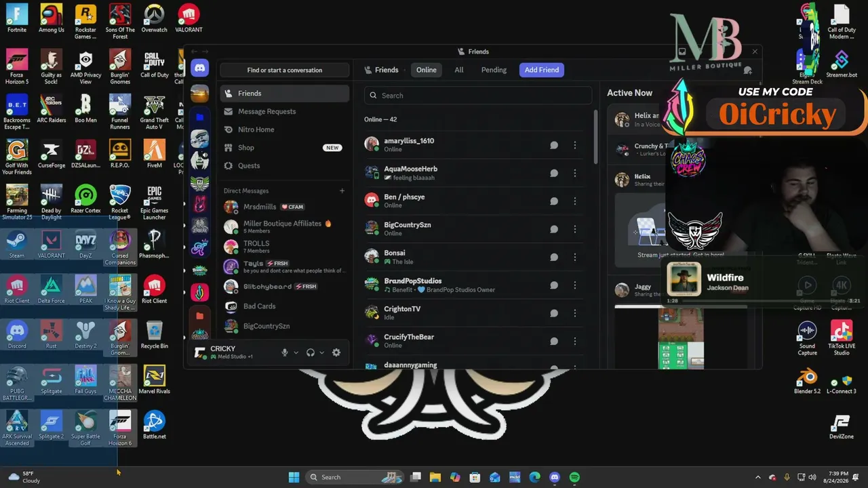Viewport: 868px width, 488px height.
Task: Open Battle.net desktop shortcut
Action: pyautogui.click(x=155, y=426)
